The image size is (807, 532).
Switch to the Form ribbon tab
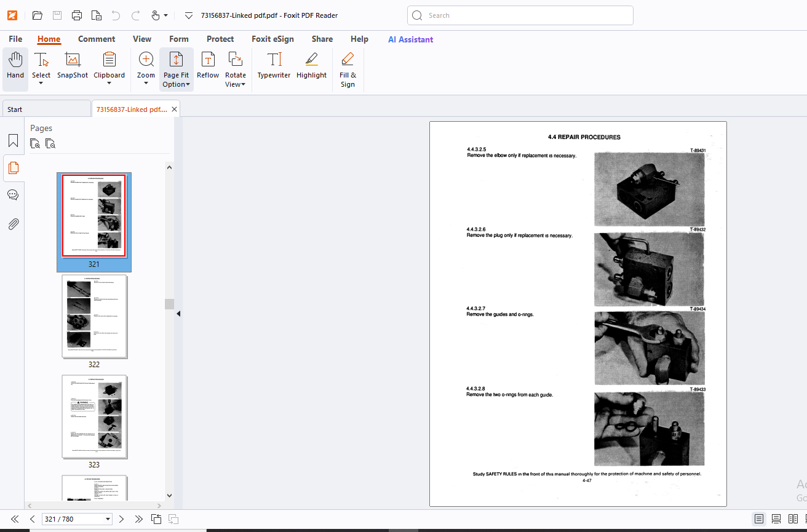coord(179,39)
